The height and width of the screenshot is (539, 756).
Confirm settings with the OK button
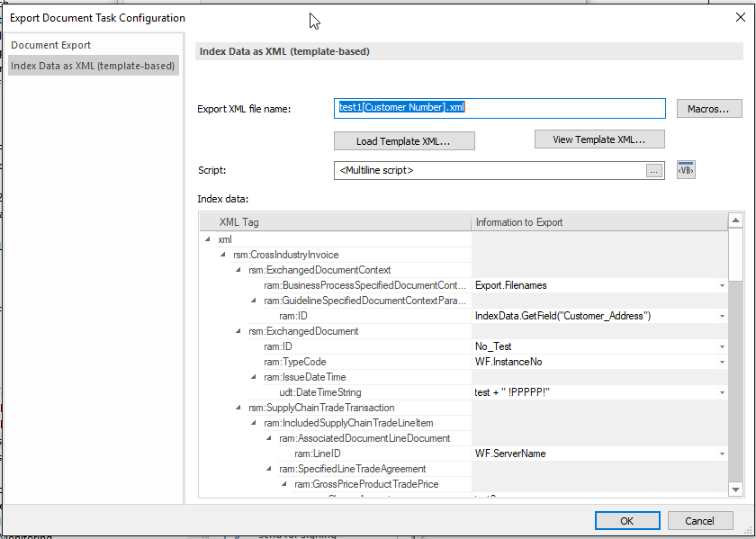point(626,520)
